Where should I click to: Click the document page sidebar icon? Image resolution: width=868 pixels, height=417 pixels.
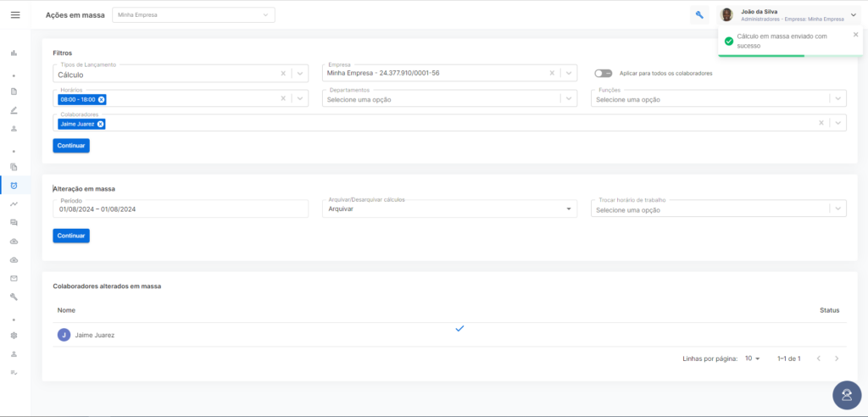pyautogui.click(x=14, y=92)
